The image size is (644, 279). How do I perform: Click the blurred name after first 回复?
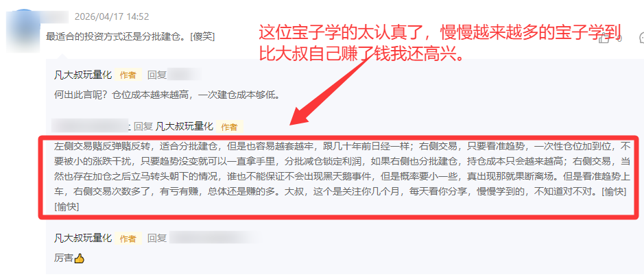tap(184, 75)
